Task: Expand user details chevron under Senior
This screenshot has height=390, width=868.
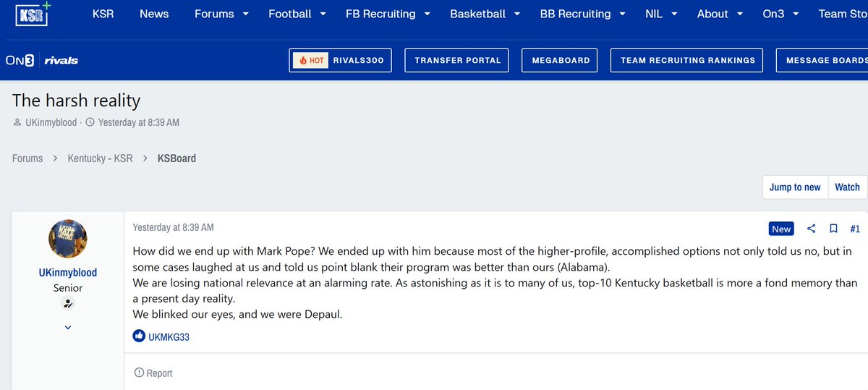Action: (x=68, y=327)
